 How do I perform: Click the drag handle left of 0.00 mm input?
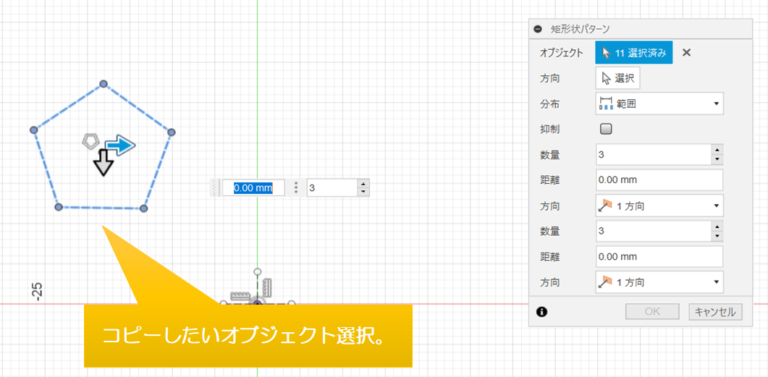pyautogui.click(x=216, y=188)
